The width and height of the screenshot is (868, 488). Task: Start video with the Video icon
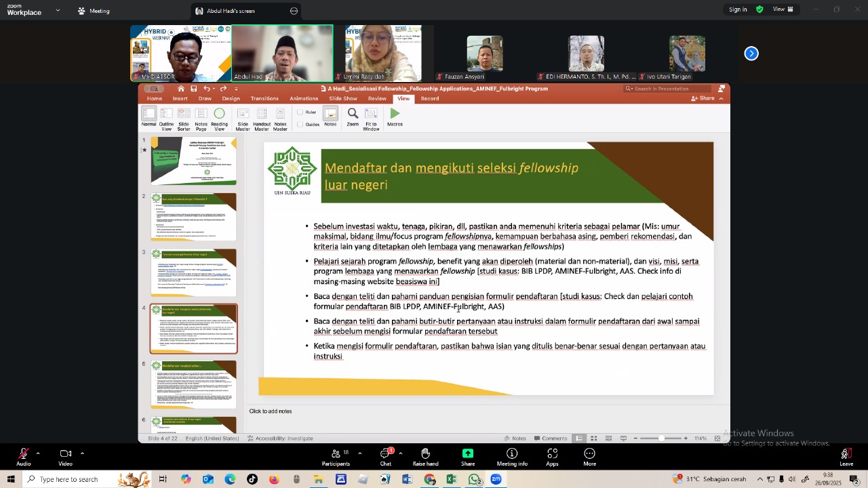[x=65, y=454]
